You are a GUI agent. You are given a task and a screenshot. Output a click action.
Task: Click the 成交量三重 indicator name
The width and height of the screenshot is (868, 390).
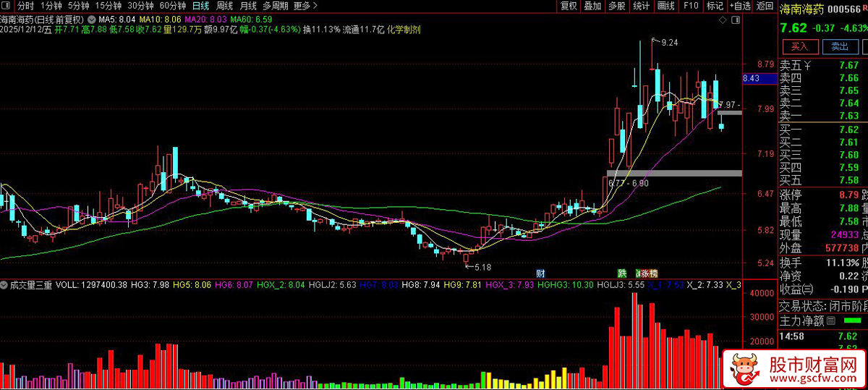[x=30, y=285]
